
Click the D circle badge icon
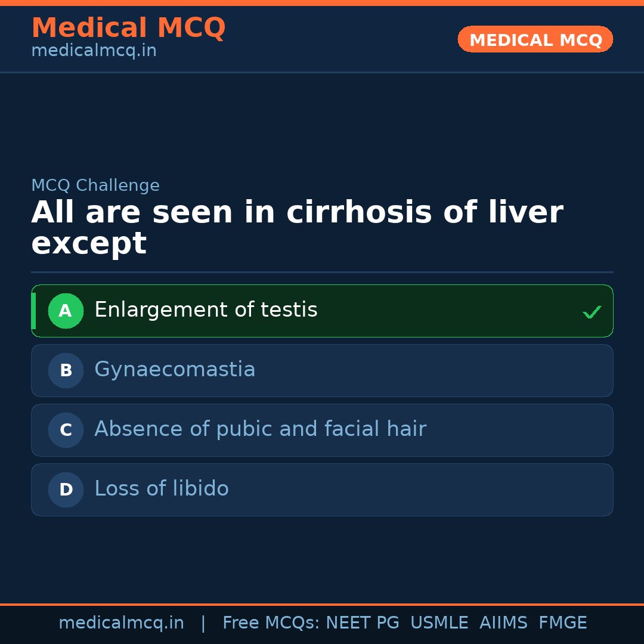tap(66, 490)
